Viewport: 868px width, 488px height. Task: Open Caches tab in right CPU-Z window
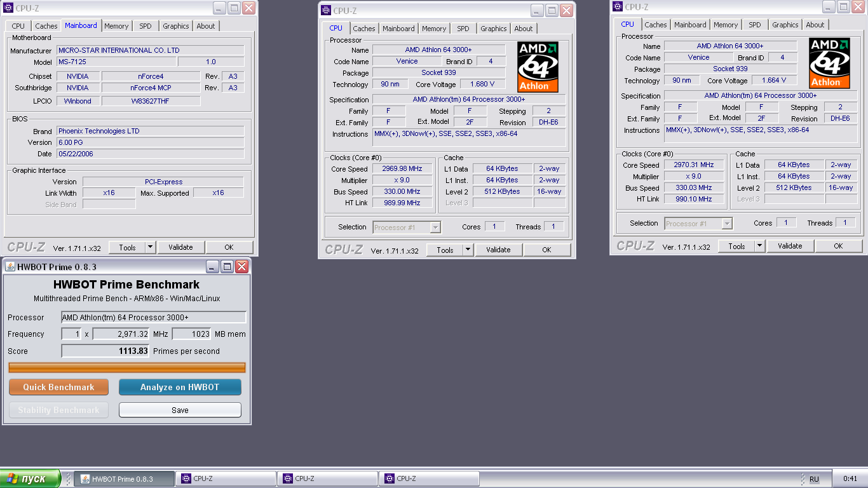(x=656, y=25)
